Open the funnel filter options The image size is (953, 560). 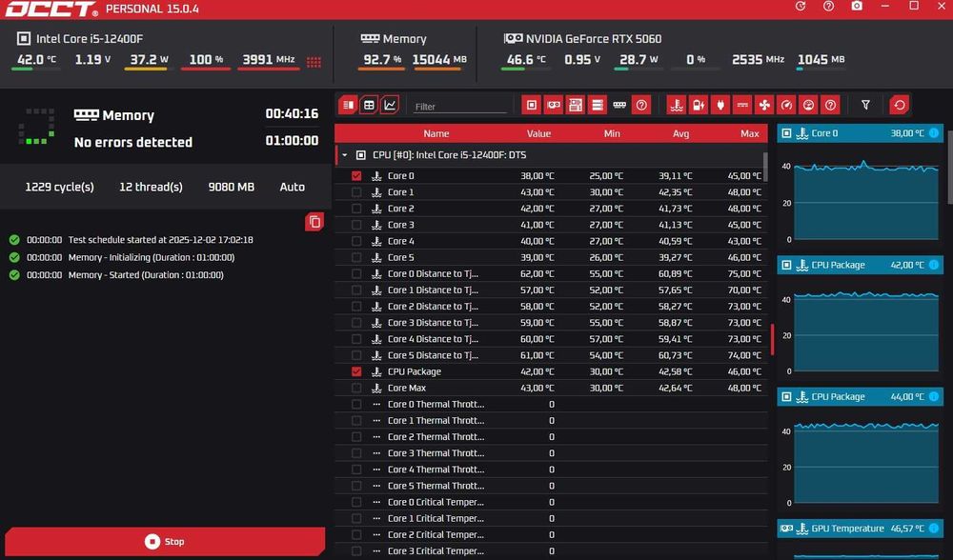tap(865, 105)
